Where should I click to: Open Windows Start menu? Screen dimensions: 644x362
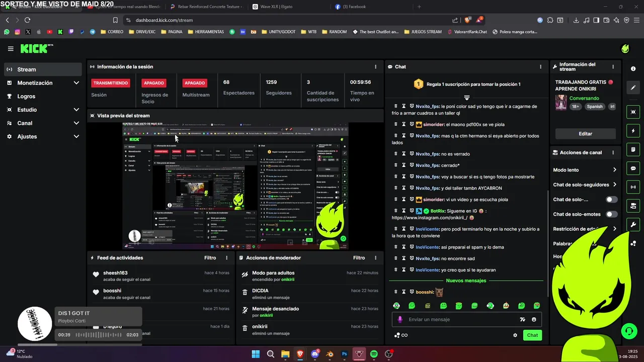point(256,354)
